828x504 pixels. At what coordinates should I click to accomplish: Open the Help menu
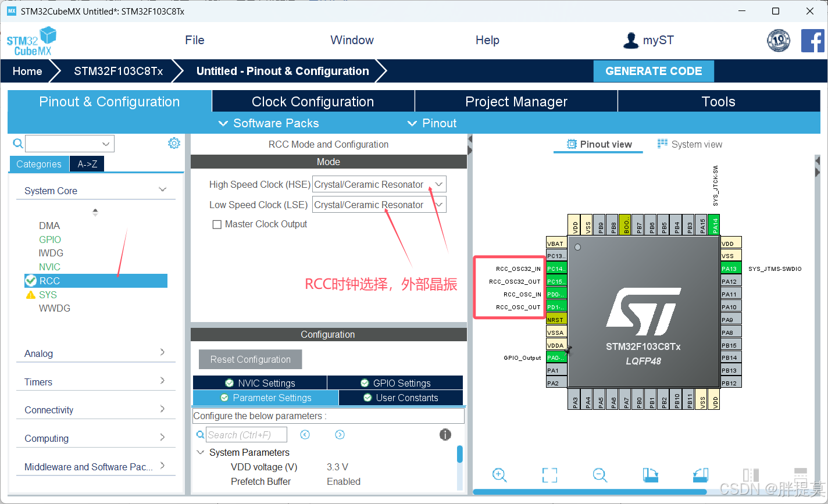487,40
